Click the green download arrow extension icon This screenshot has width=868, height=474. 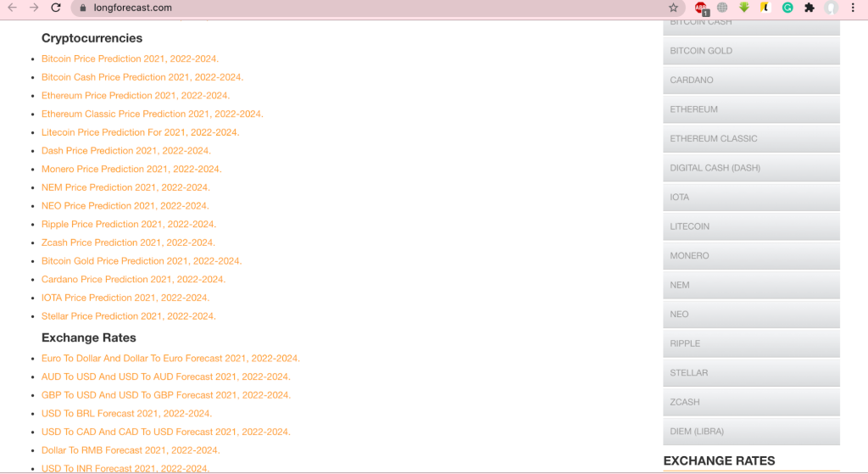coord(743,8)
